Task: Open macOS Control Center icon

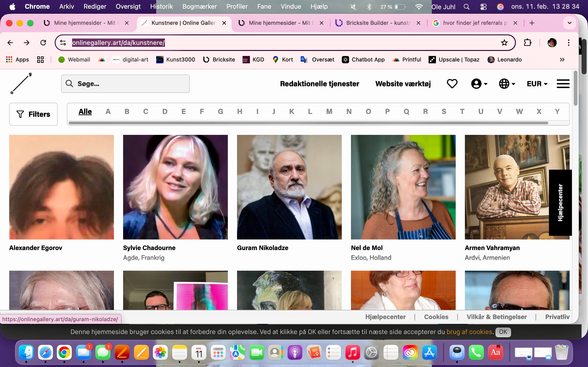Action: click(x=483, y=7)
